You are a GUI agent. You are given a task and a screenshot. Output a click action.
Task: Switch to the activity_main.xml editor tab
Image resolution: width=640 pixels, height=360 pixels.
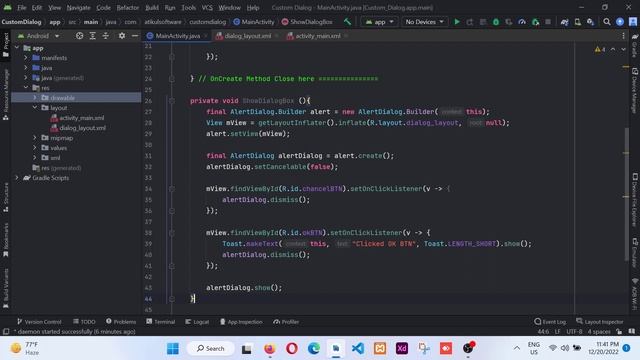coord(318,36)
